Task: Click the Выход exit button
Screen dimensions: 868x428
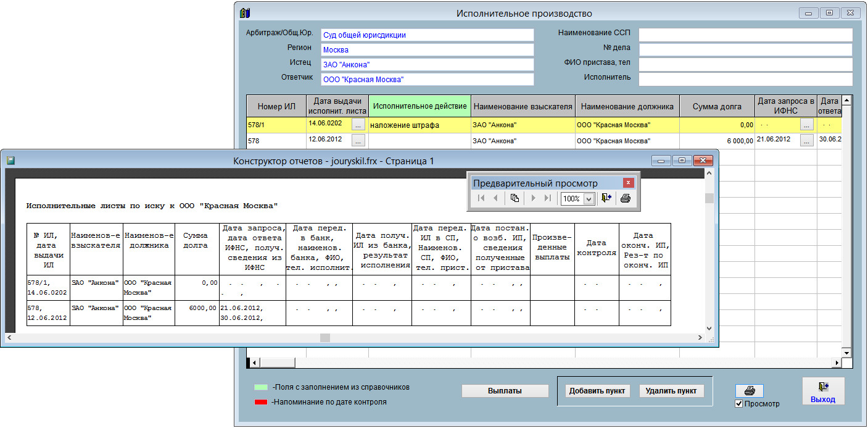Action: [x=823, y=392]
